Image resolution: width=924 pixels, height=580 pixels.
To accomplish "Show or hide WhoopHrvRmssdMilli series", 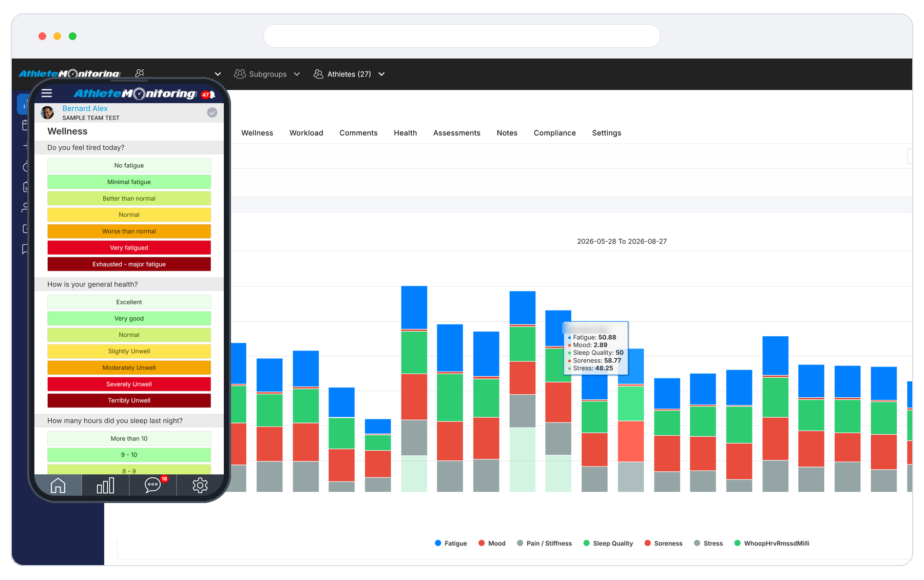I will point(772,543).
